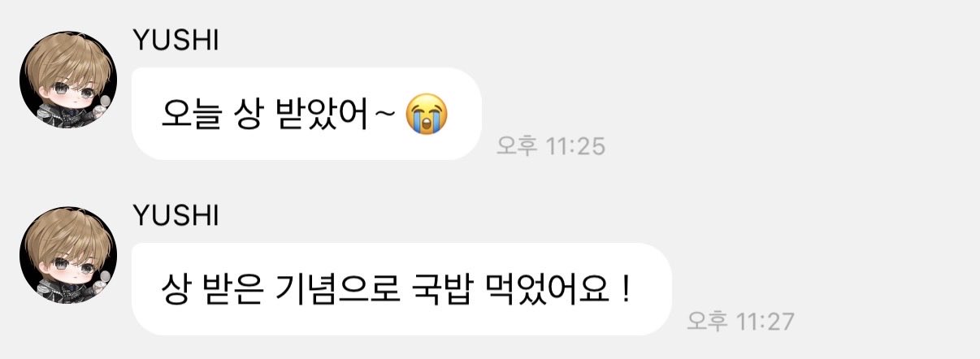Click the message bubble '오늘 상 받았어~'
980x359 pixels.
click(x=306, y=114)
